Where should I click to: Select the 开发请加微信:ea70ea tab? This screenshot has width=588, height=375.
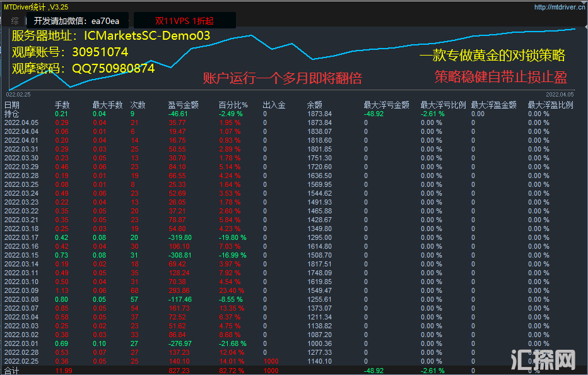pos(77,21)
